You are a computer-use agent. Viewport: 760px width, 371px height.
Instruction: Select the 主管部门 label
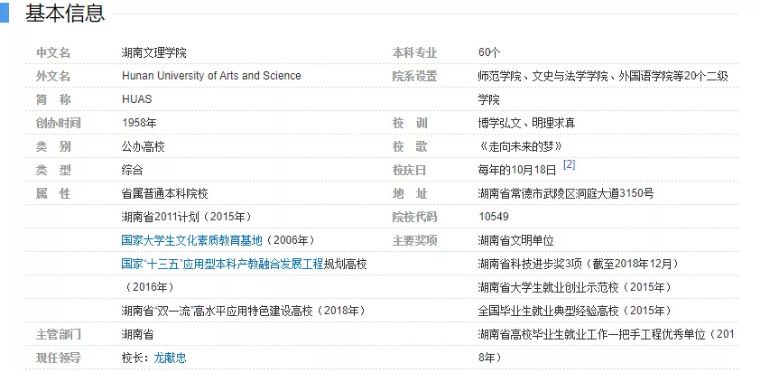[x=58, y=335]
